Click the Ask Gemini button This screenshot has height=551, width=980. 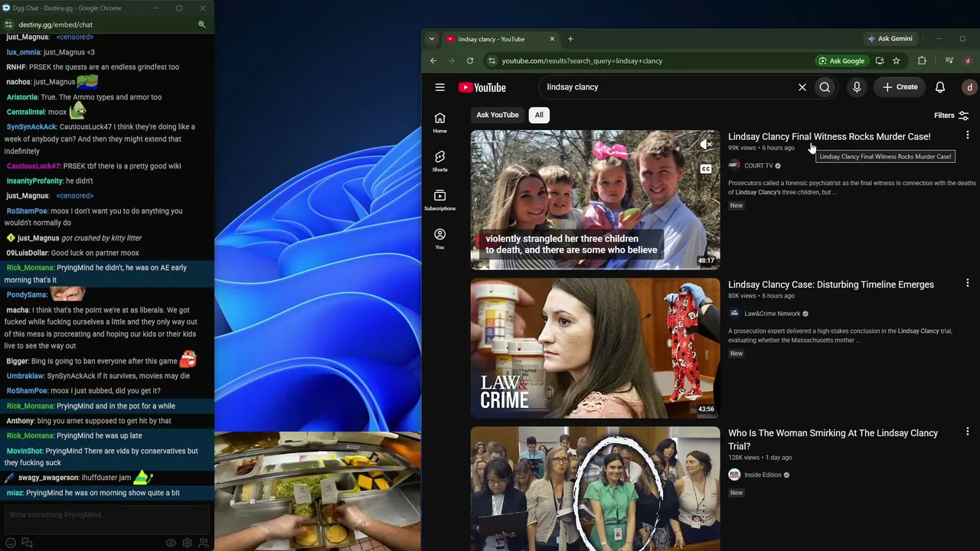[x=890, y=39]
